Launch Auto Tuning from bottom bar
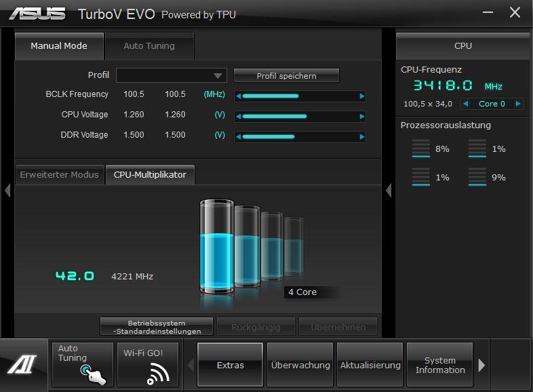The image size is (533, 392). (x=83, y=364)
